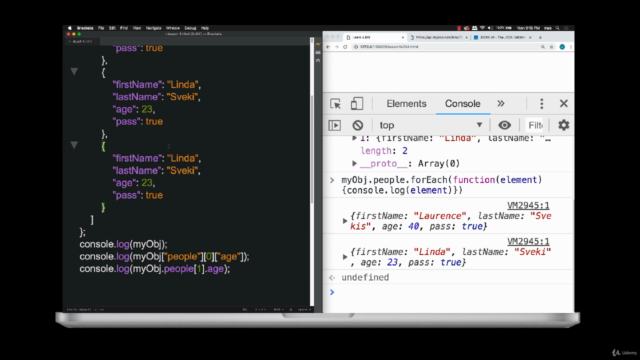Click the code line console.log(myObj);
Viewport: 640px width, 360px height.
coord(123,244)
